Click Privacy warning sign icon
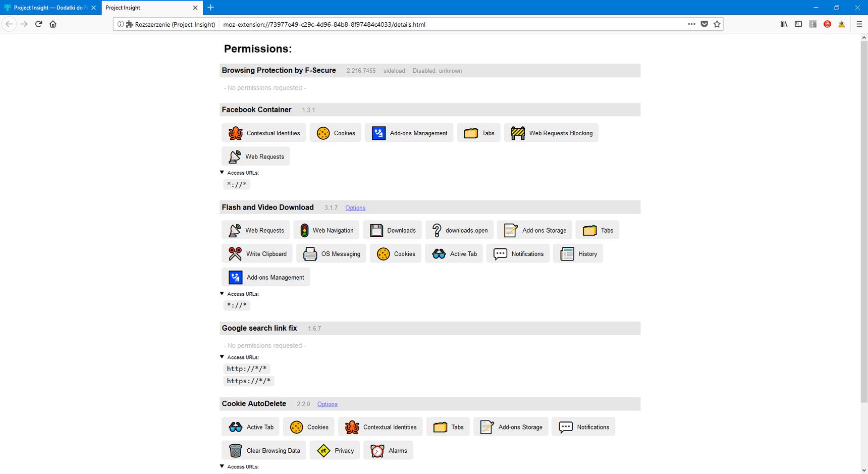This screenshot has width=868, height=474. point(323,450)
